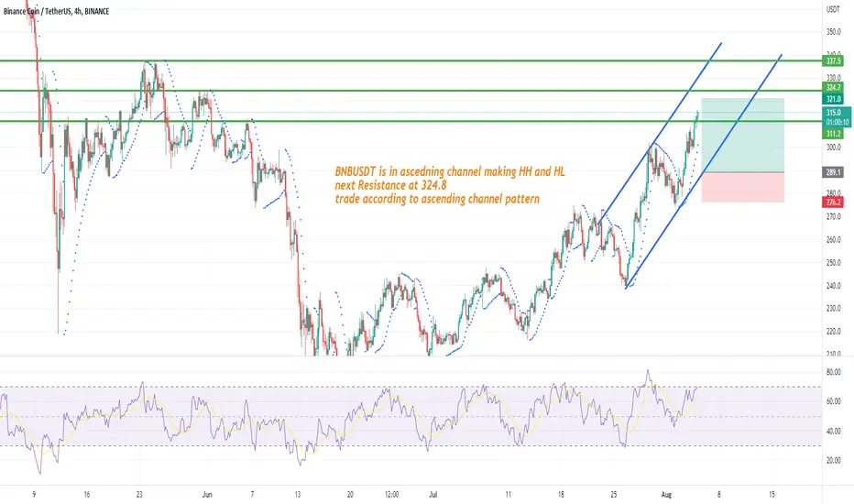Select the upper blue channel trendline
The image size is (854, 504).
click(x=660, y=134)
